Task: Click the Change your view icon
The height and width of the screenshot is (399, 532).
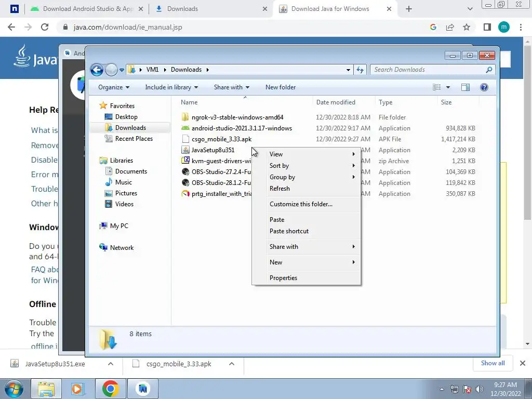Action: 437,87
